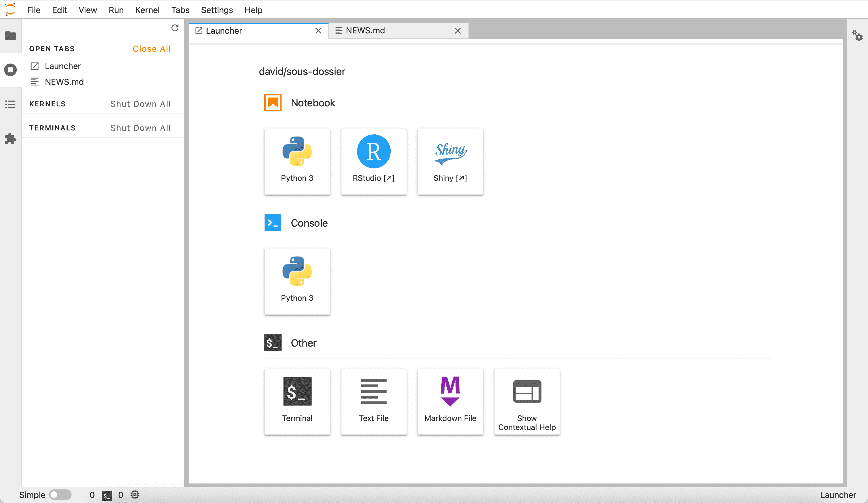Create a new Markdown File
Screen dimensions: 868x503
pyautogui.click(x=450, y=401)
